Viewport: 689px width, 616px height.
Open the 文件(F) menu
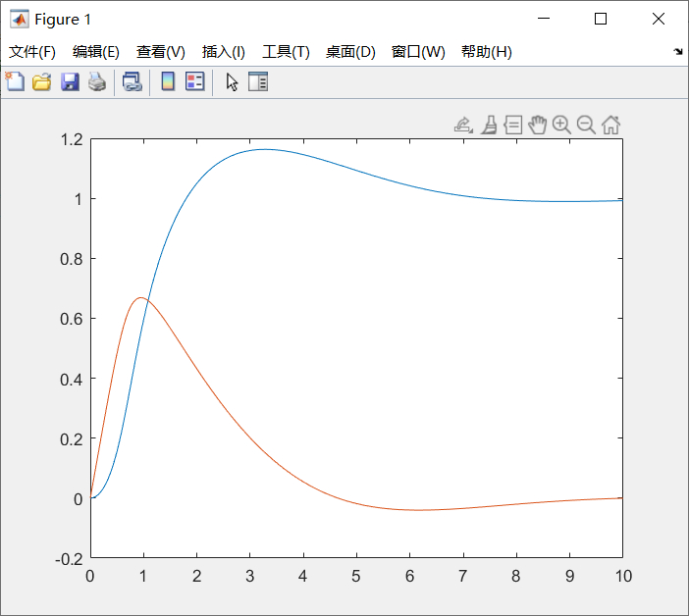(x=32, y=52)
